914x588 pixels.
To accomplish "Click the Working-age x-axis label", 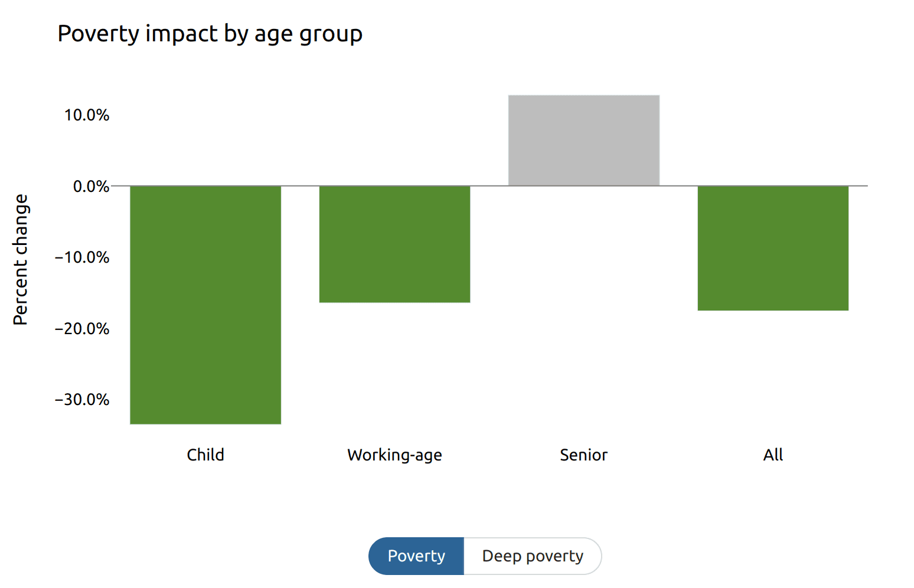I will tap(394, 455).
